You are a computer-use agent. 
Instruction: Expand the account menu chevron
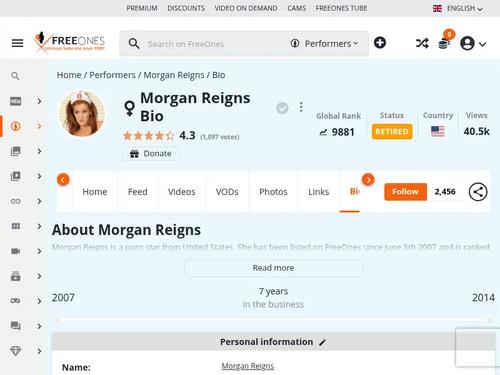(482, 44)
